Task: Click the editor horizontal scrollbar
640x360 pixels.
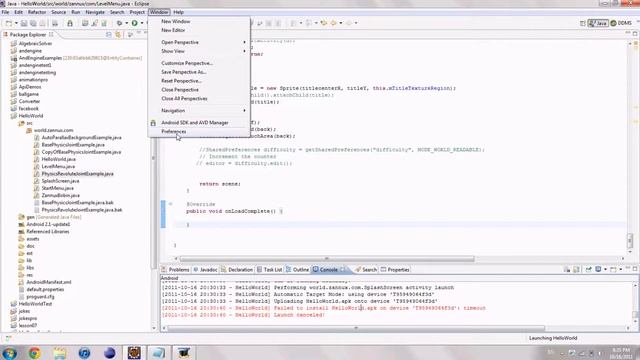Action: click(327, 259)
